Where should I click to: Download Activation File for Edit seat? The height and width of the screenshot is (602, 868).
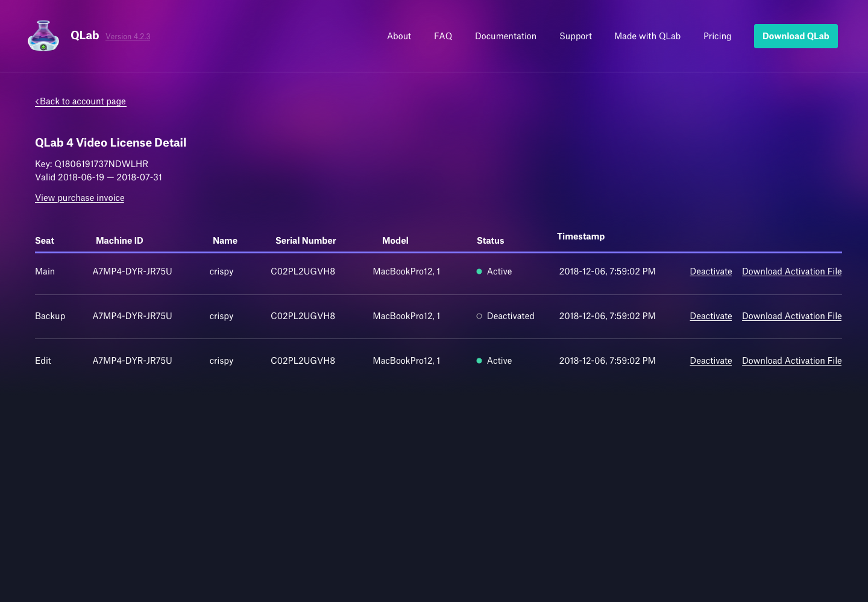(792, 361)
